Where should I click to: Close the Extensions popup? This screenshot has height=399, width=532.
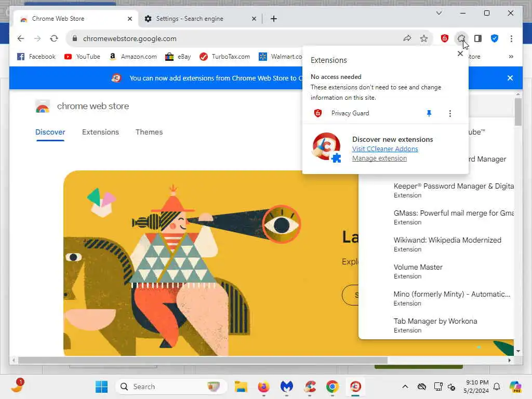pyautogui.click(x=460, y=54)
